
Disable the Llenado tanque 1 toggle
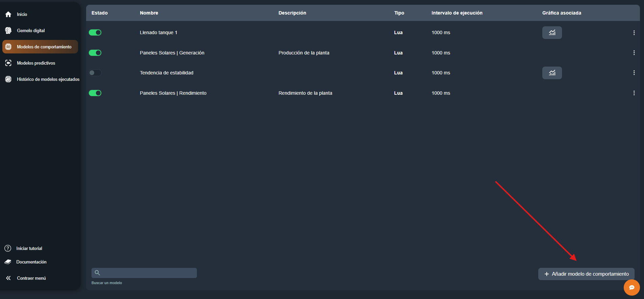point(95,33)
